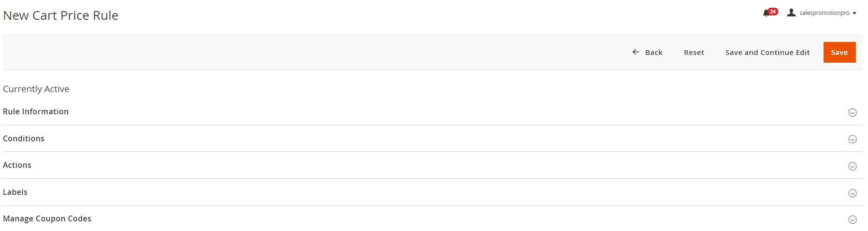
Task: Click the Manage Coupon Codes chevron icon
Action: 852,219
